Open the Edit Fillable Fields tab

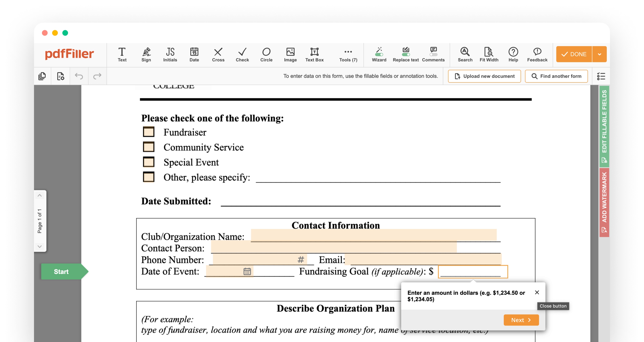click(604, 126)
